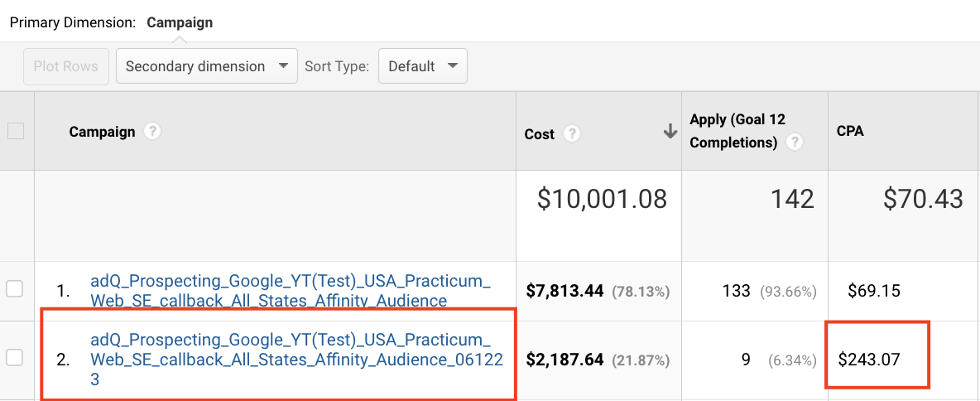This screenshot has width=980, height=401.
Task: Open the Secondary dimension dropdown
Action: click(x=206, y=66)
